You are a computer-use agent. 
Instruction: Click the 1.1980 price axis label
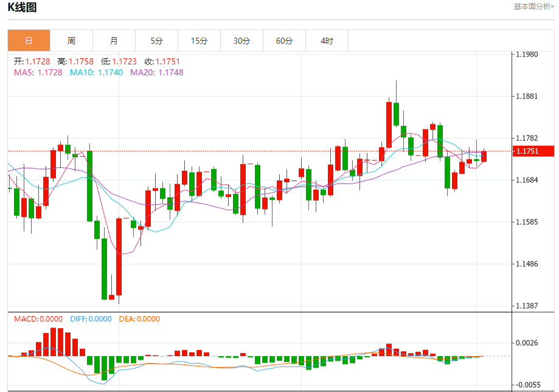pos(527,54)
